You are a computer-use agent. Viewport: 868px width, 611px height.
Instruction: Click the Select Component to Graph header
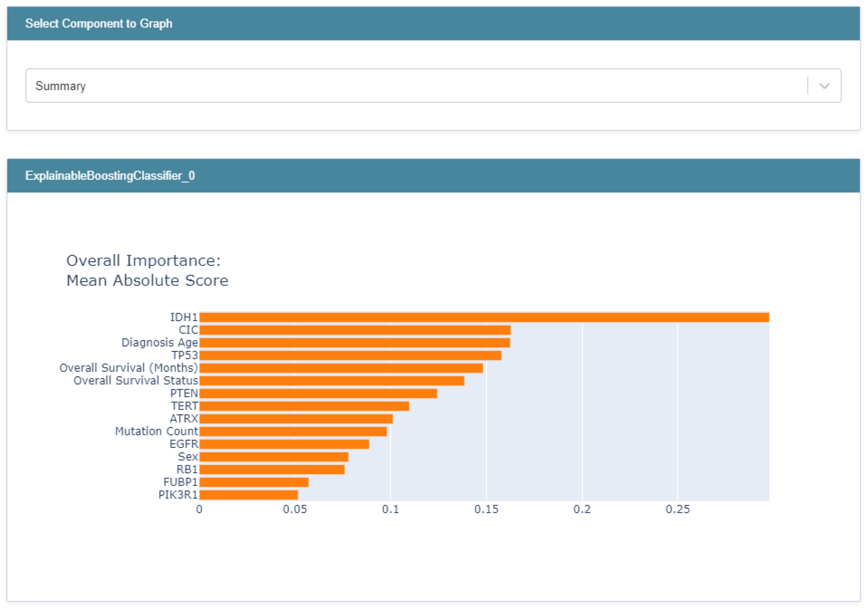tap(99, 23)
